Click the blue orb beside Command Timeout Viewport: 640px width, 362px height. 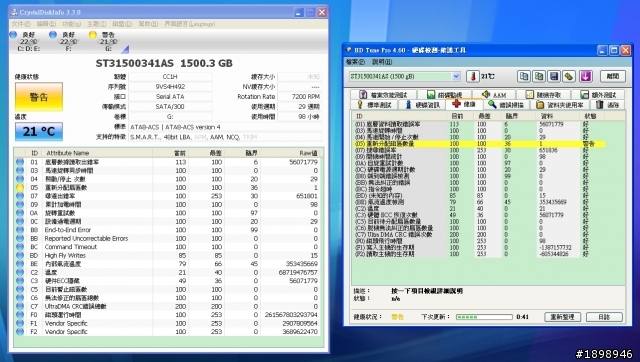20,247
